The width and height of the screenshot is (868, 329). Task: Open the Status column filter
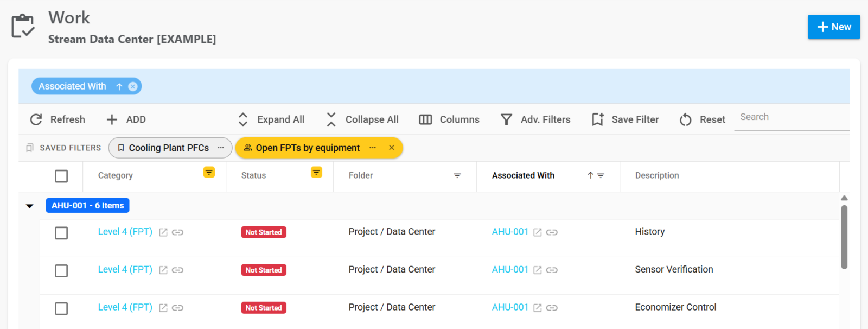click(316, 172)
